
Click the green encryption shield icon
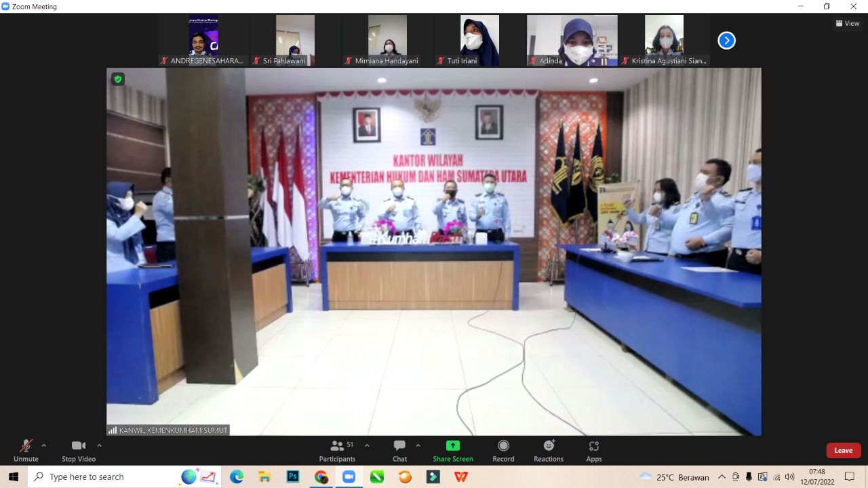tap(118, 79)
